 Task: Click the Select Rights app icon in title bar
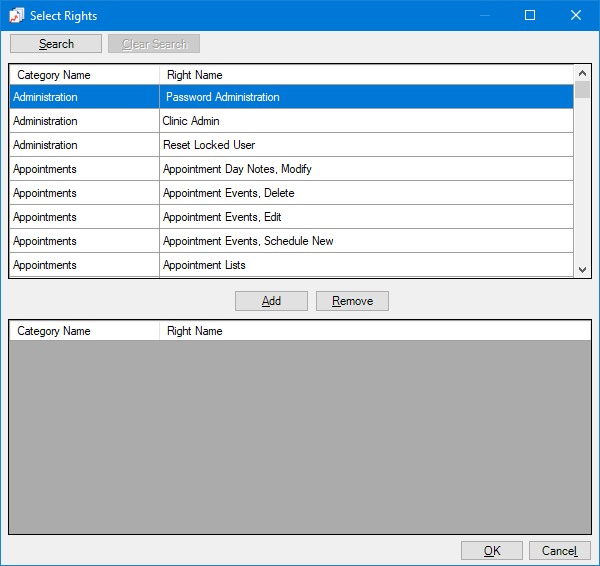point(16,16)
